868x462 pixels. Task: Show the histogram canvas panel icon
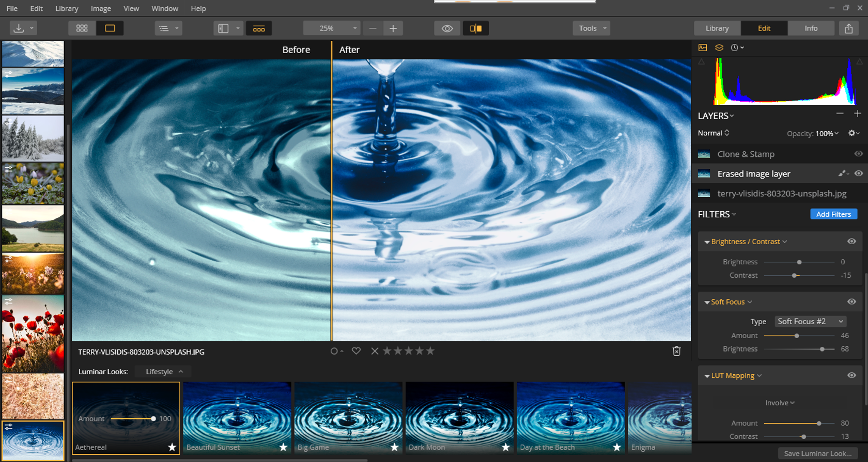click(703, 47)
